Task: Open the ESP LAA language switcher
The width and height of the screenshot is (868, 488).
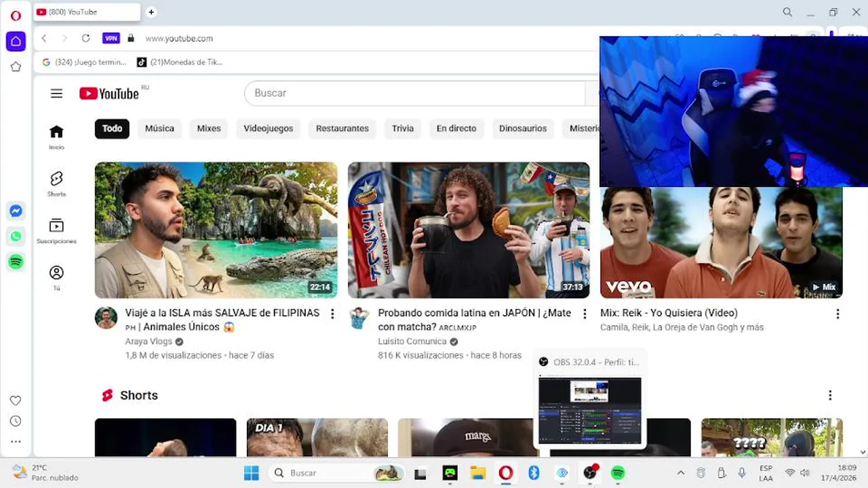Action: (x=766, y=473)
